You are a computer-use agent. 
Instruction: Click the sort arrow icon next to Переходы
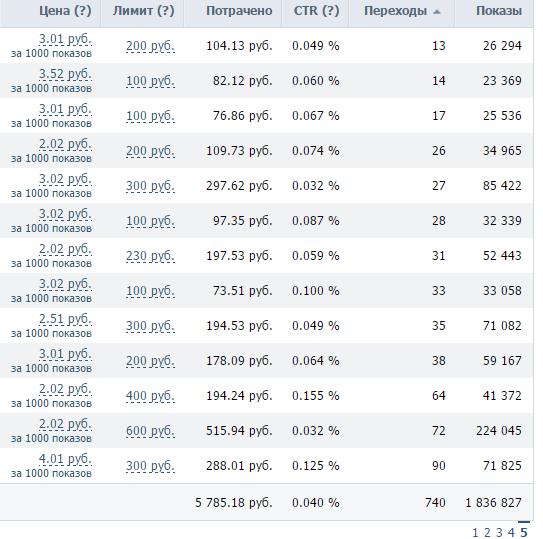437,12
